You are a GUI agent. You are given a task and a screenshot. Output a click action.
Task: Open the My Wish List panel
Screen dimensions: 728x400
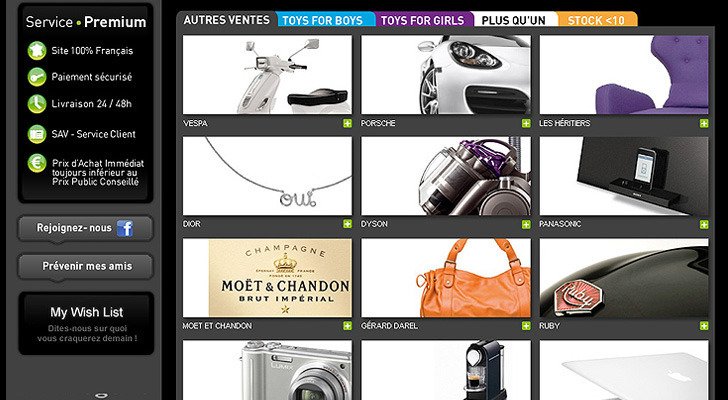[86, 323]
